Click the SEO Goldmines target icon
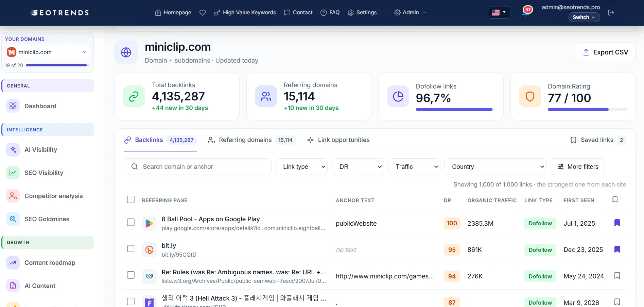 [x=13, y=219]
